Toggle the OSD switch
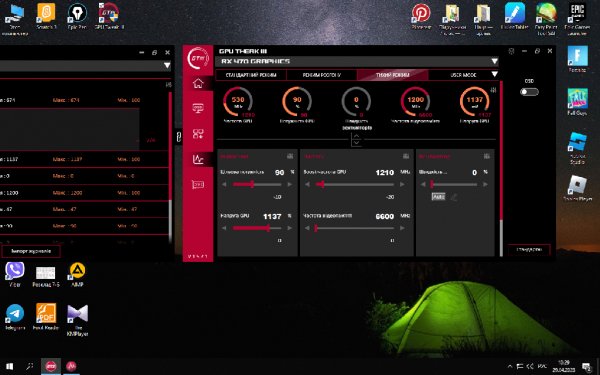 coord(529,92)
